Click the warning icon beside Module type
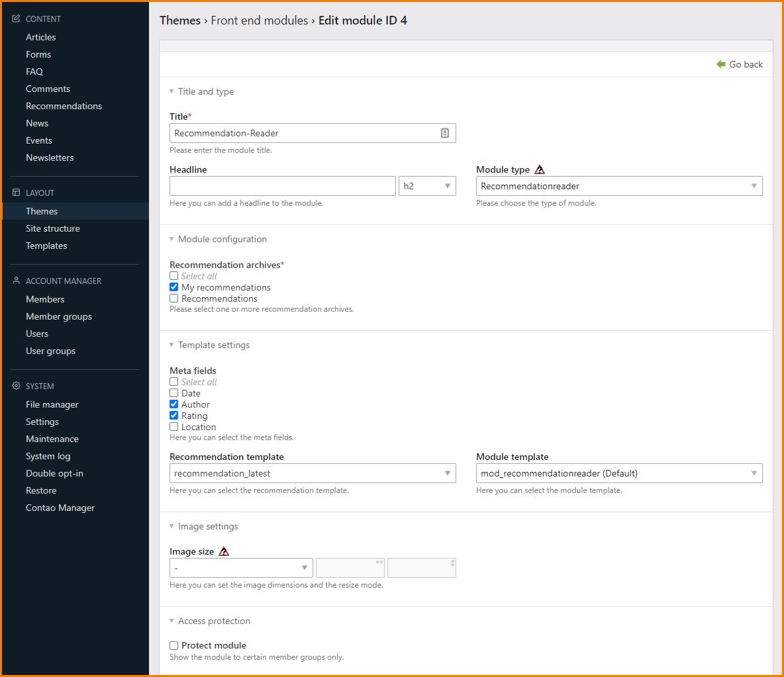 (540, 169)
